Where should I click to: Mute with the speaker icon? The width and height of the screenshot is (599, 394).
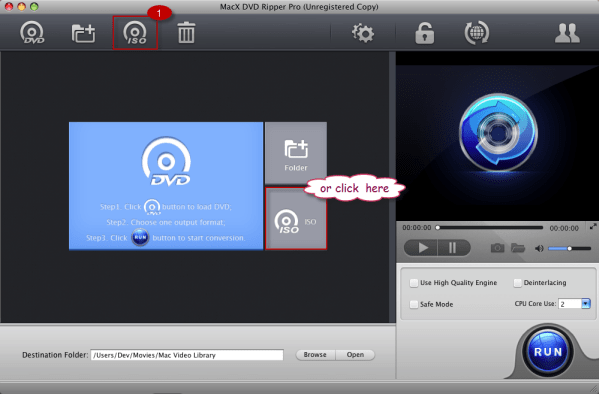(x=539, y=249)
